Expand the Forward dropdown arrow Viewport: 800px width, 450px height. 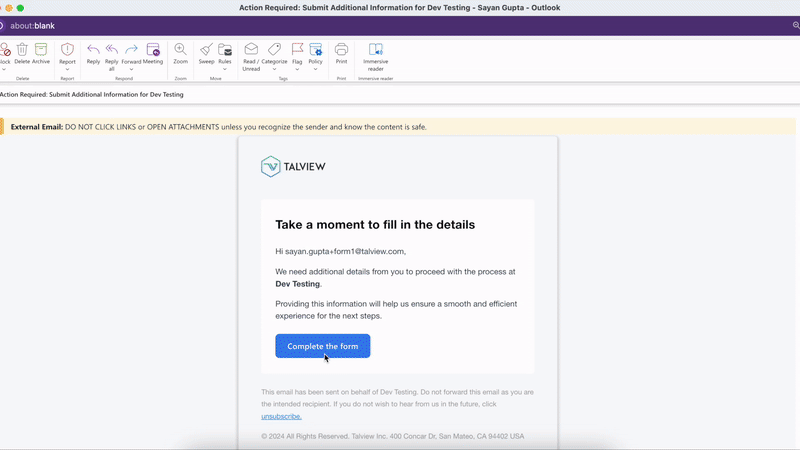tap(131, 69)
